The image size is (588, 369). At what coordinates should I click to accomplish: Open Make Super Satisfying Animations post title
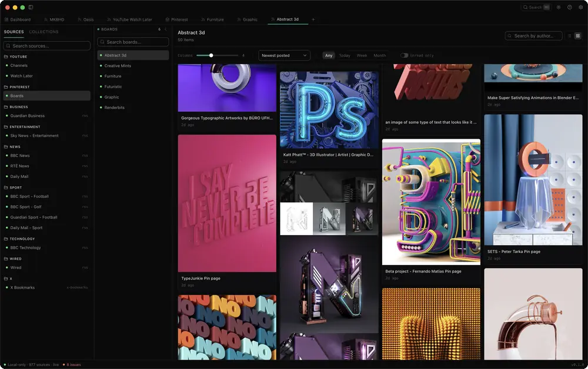click(x=533, y=98)
